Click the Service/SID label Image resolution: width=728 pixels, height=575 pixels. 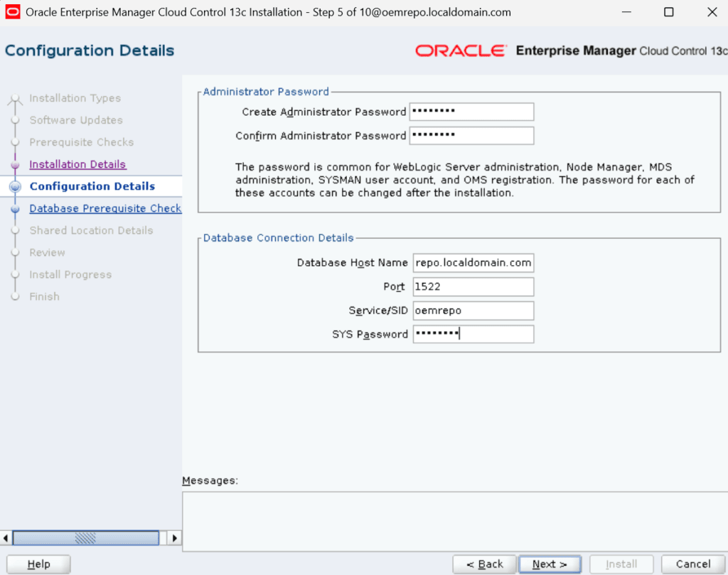pyautogui.click(x=378, y=311)
